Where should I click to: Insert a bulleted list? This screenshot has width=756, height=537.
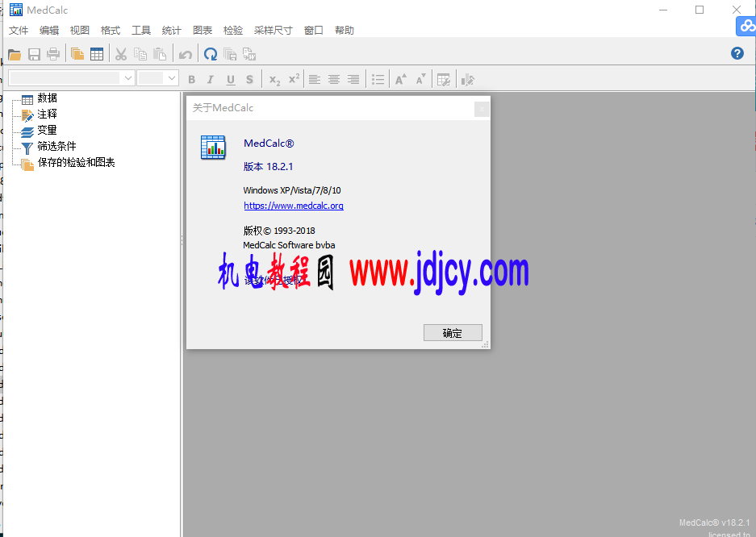click(x=378, y=80)
